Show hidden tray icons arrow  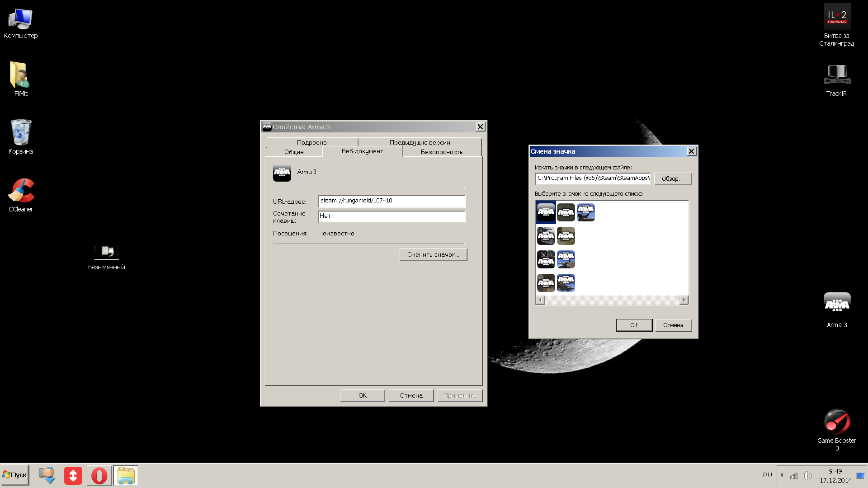pyautogui.click(x=782, y=475)
